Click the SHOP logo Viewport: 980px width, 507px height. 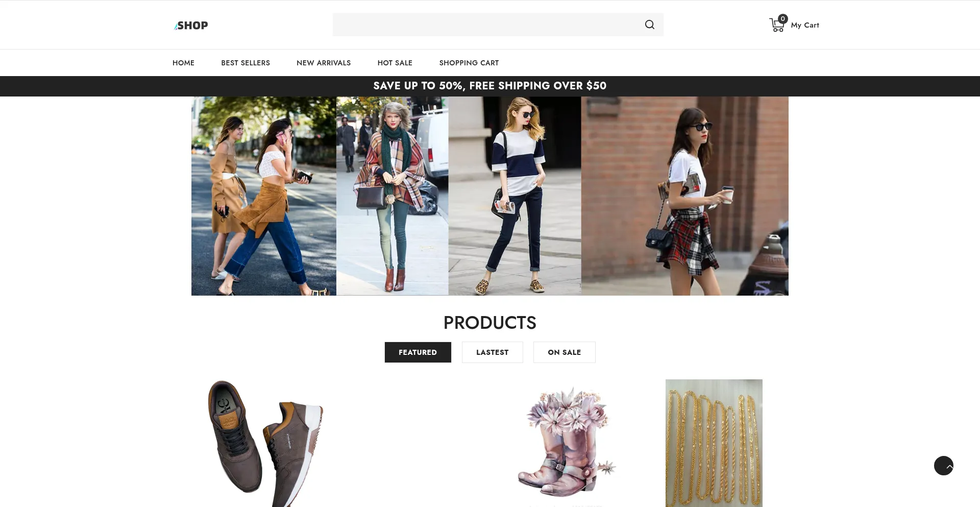coord(191,26)
